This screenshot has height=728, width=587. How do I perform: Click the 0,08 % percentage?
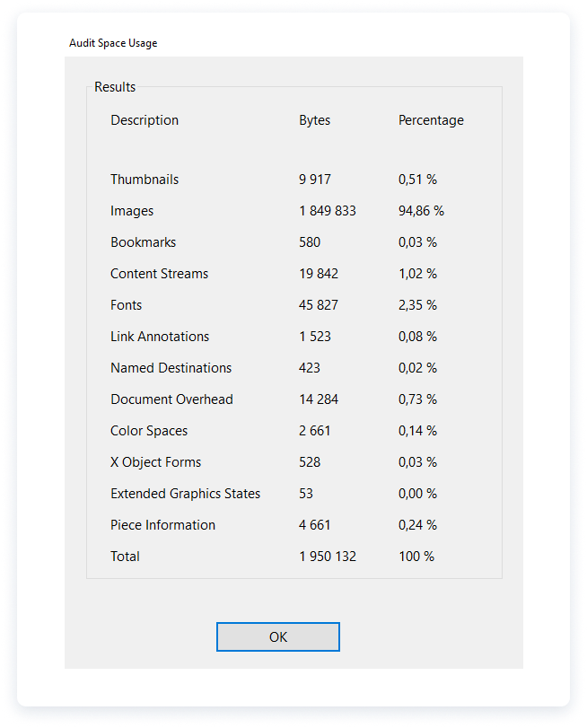click(417, 337)
